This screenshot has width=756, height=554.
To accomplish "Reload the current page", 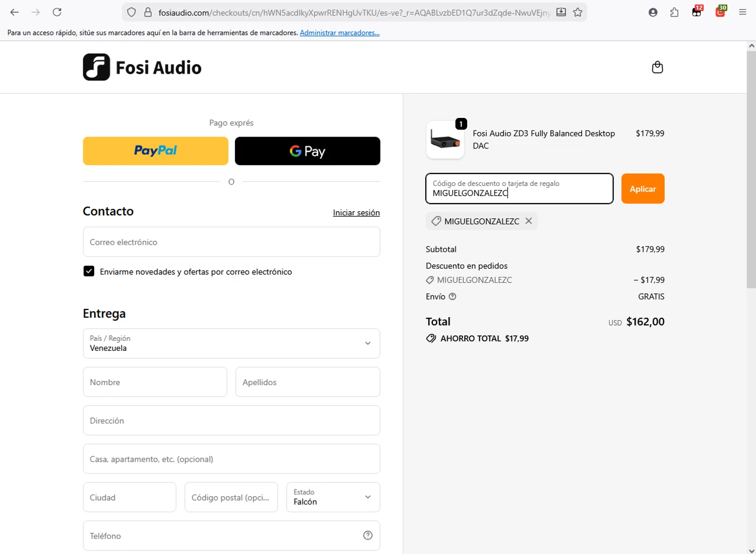I will tap(57, 12).
